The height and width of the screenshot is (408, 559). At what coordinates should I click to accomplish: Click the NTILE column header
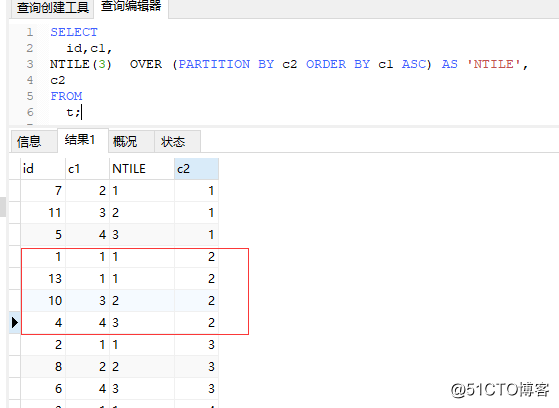pos(142,169)
